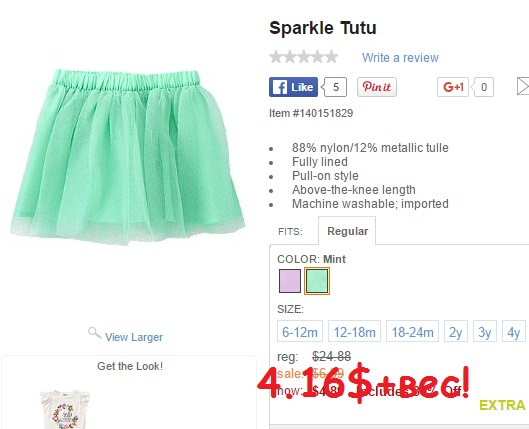
Task: Select the lavender color swatch
Action: coord(290,281)
